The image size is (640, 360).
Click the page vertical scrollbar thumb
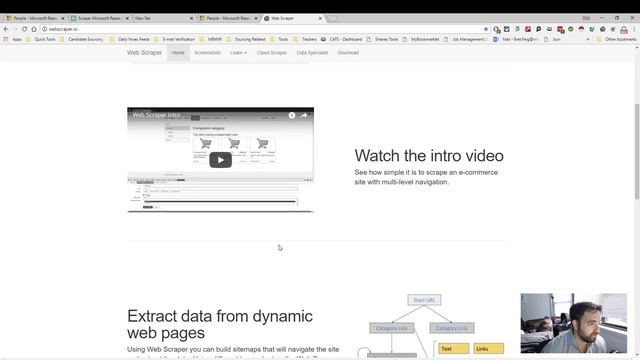[x=637, y=151]
